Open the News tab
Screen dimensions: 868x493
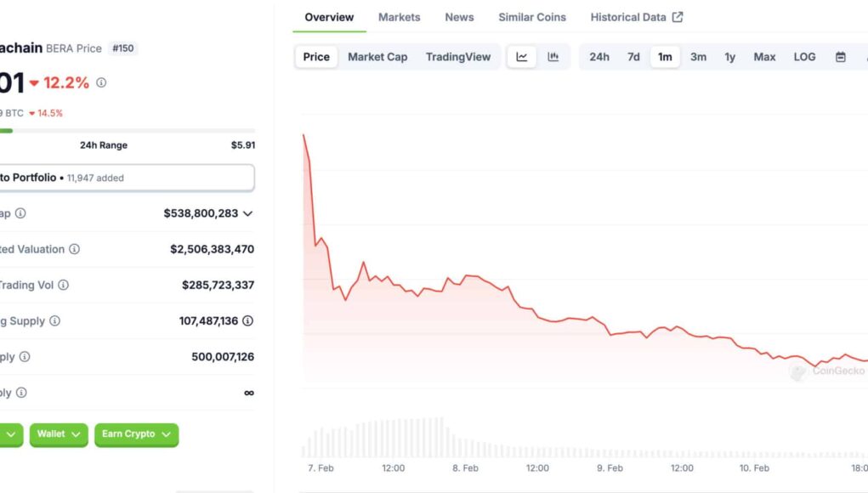point(459,17)
